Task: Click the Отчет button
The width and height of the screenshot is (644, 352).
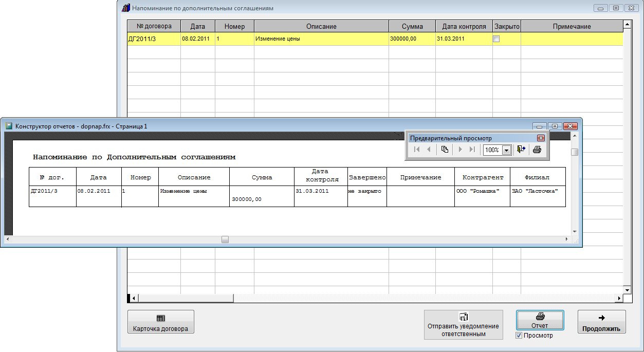Action: [540, 321]
